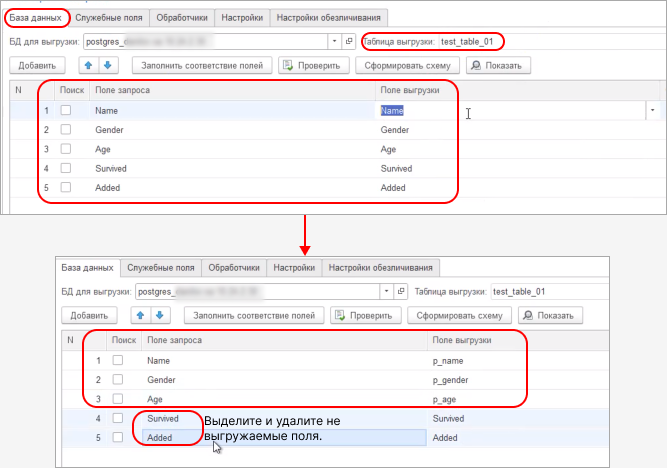The height and width of the screenshot is (468, 667).
Task: Click the open icon next to the top database dropdown
Action: (349, 42)
